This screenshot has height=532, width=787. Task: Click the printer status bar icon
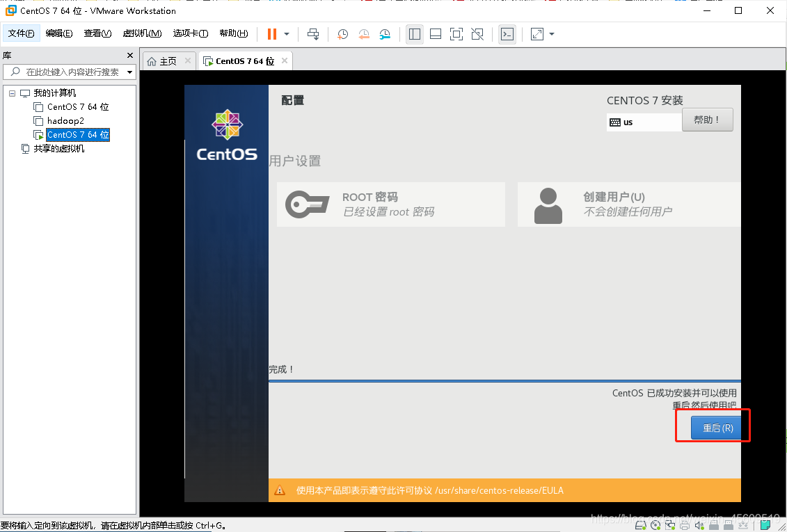685,526
